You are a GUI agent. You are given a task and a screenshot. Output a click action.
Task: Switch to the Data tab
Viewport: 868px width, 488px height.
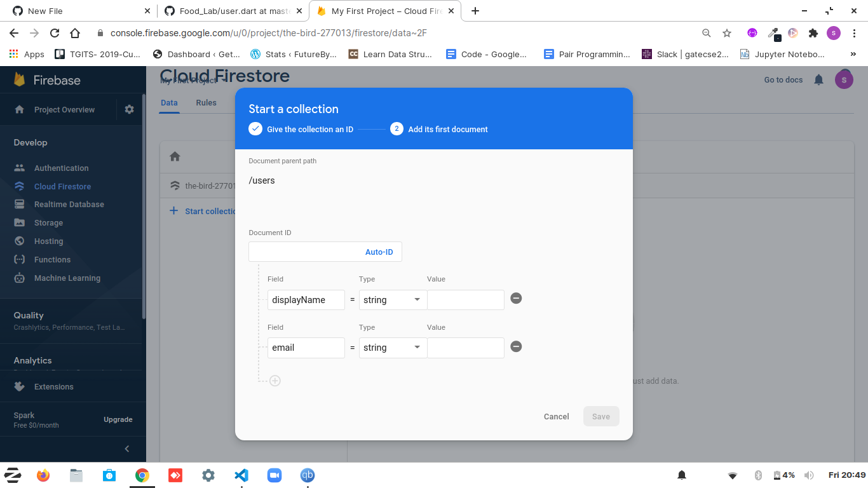[x=169, y=103]
